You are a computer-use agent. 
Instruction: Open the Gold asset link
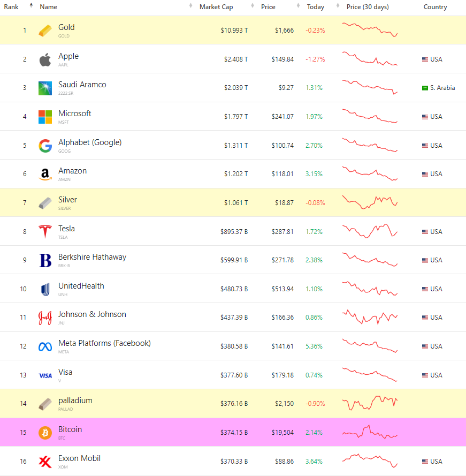coord(66,27)
